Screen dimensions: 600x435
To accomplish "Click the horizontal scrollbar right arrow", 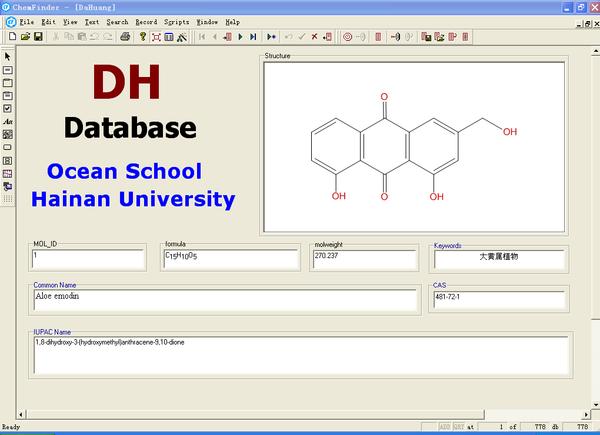I will 586,414.
